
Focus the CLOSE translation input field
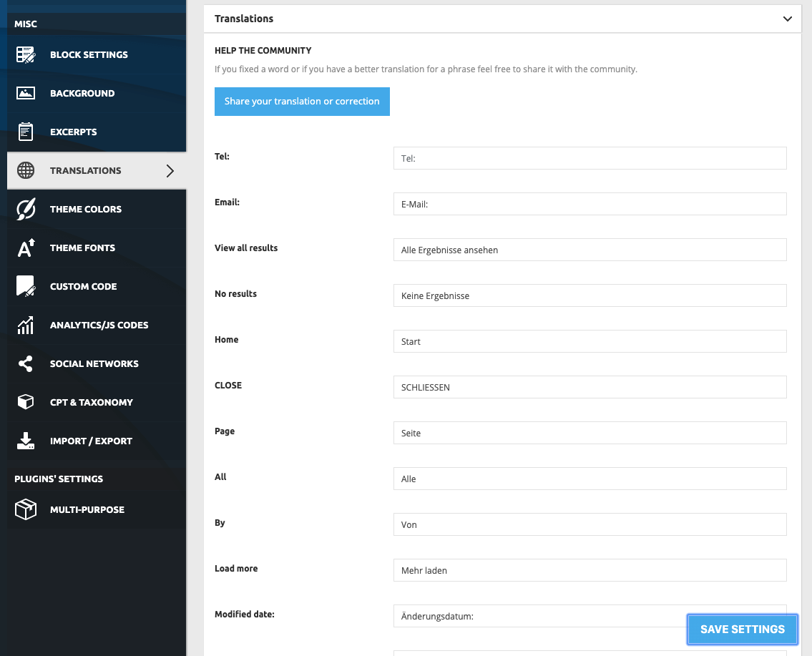[x=590, y=387]
